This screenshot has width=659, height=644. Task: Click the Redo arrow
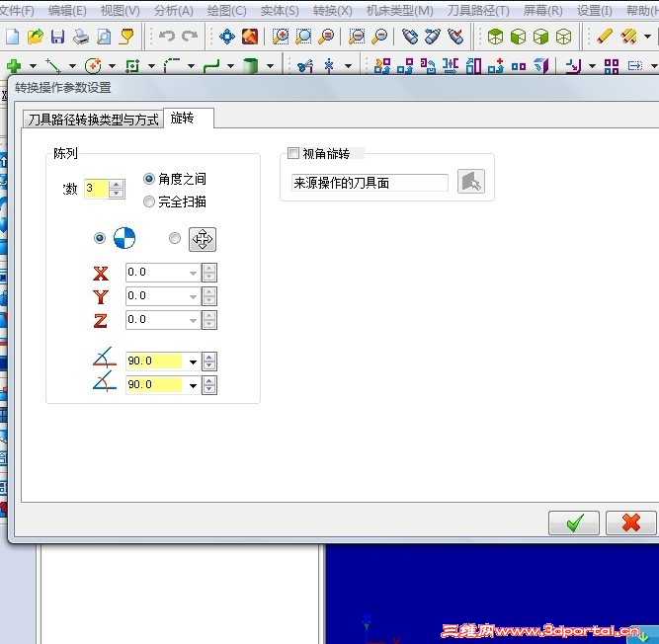click(190, 36)
